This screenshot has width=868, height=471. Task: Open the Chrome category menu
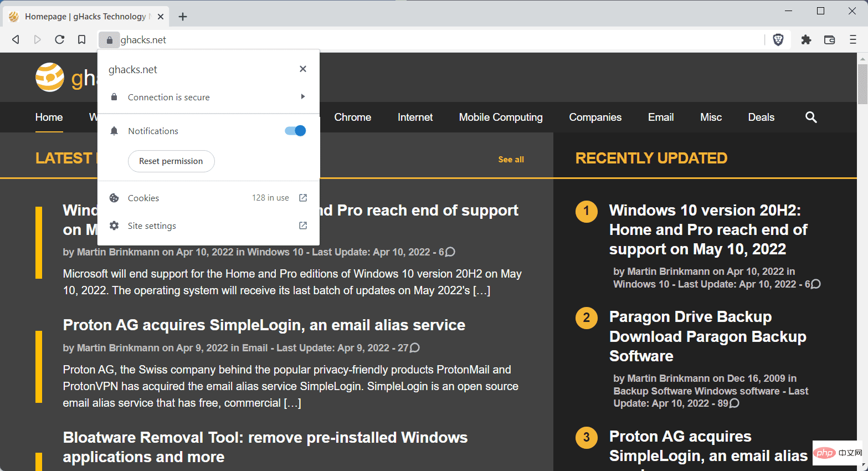click(353, 117)
